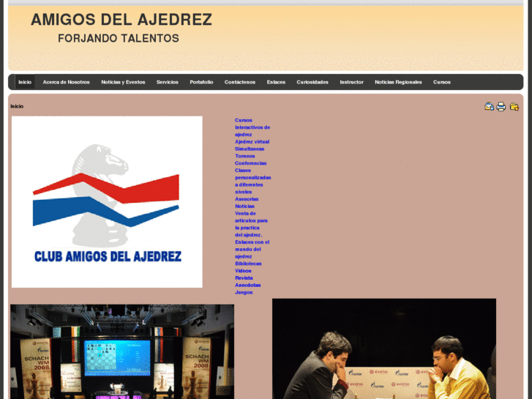This screenshot has height=399, width=532.
Task: Open the Anecdotas link
Action: pos(247,285)
